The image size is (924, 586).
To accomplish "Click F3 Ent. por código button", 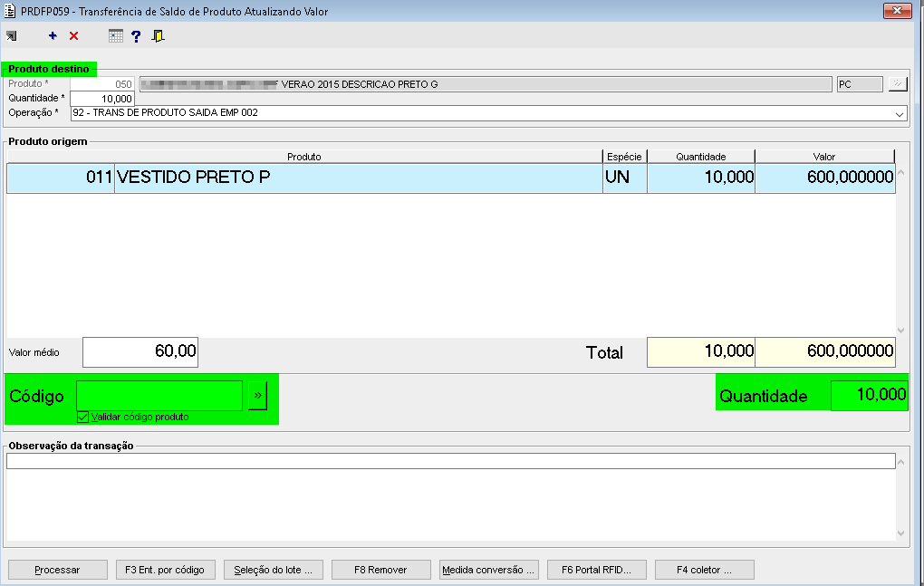I will tap(165, 570).
